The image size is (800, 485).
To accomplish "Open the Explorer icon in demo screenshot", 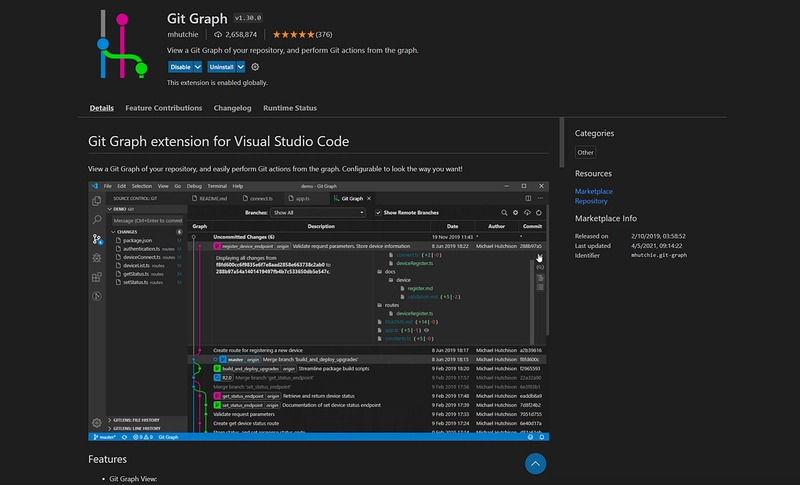I will pos(96,201).
